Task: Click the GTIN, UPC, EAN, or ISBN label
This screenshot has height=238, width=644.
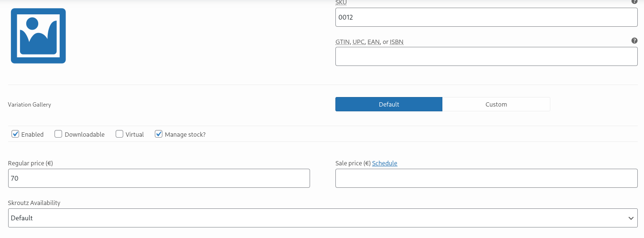Action: pos(369,42)
